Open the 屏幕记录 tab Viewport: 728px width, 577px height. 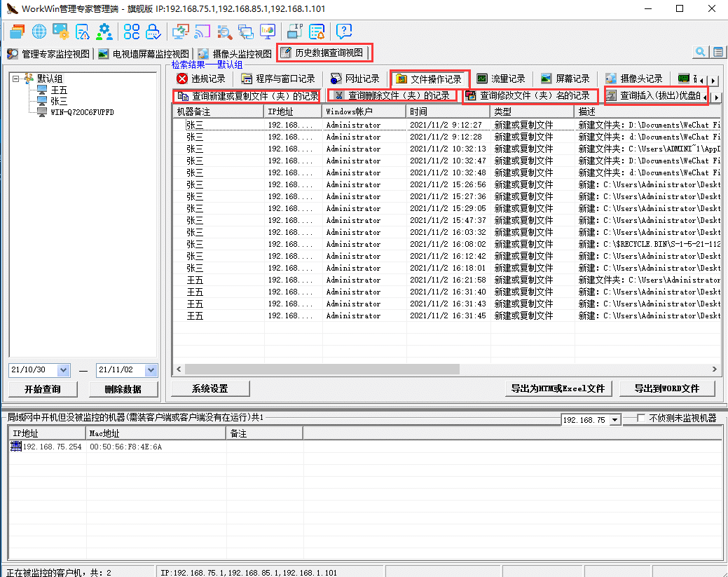point(565,79)
